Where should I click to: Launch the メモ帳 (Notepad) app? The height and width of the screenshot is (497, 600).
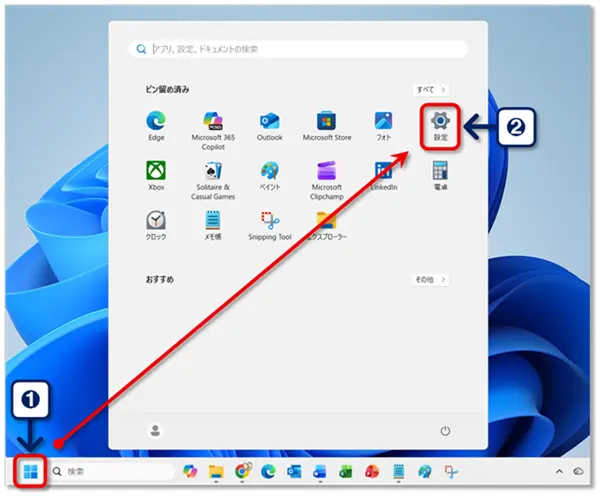(212, 223)
